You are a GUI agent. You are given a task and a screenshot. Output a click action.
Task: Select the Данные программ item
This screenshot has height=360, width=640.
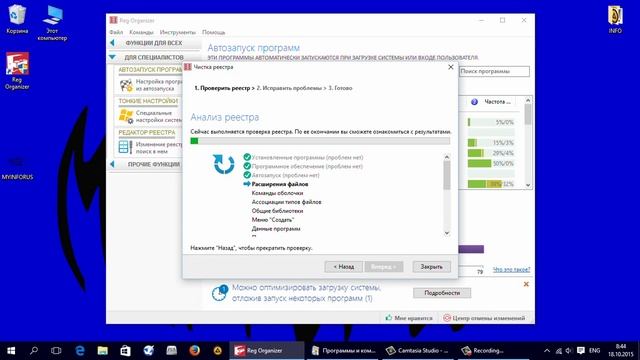276,229
